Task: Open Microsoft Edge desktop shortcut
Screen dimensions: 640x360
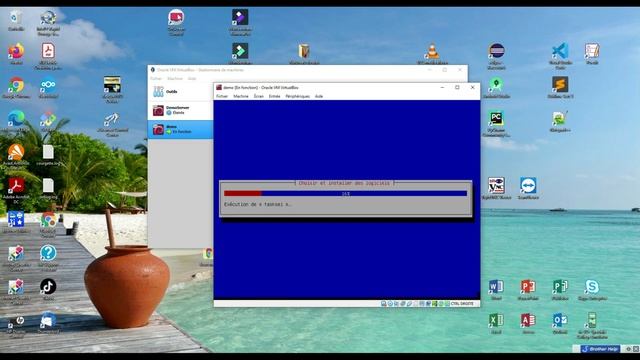Action: coord(16,121)
